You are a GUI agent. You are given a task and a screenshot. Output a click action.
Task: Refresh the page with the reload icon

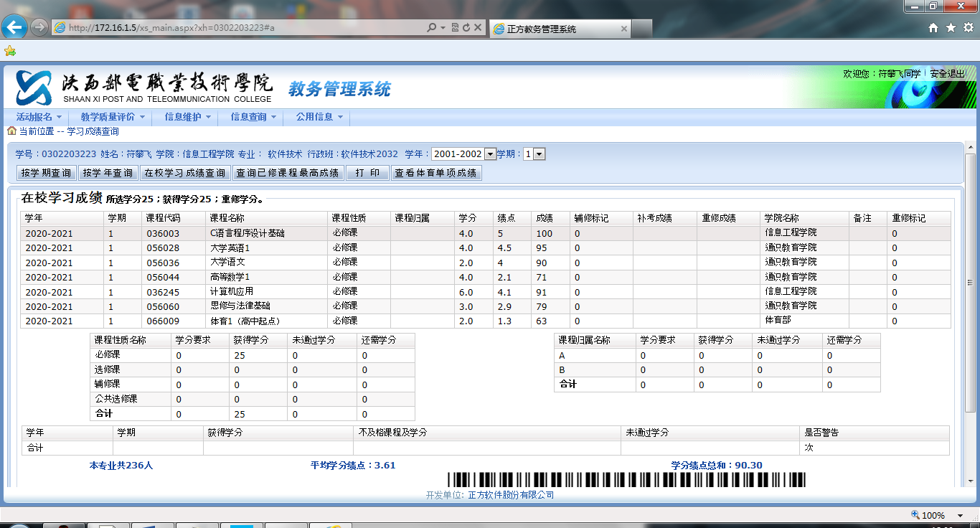point(466,28)
